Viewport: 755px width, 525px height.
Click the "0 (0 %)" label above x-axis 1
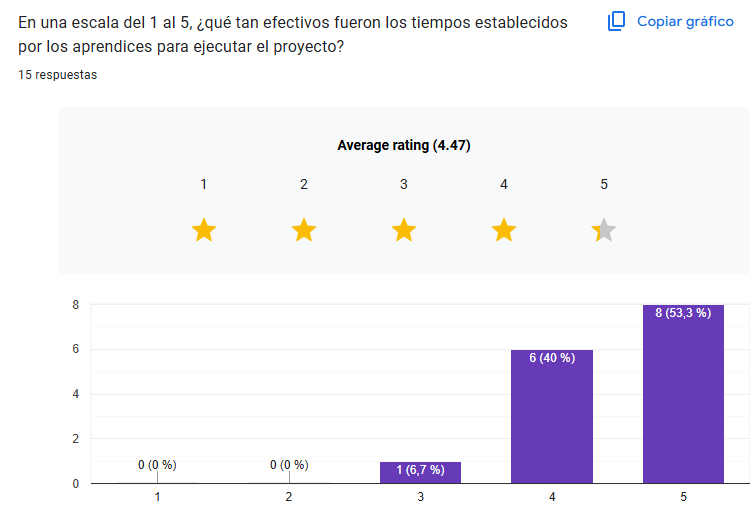[157, 465]
